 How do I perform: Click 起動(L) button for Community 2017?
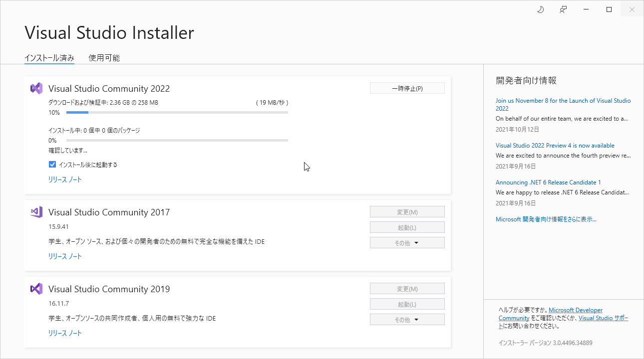[x=407, y=227]
